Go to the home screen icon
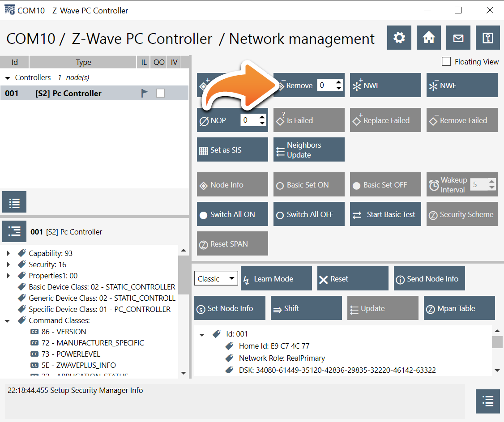Viewport: 504px width, 422px height. tap(428, 38)
